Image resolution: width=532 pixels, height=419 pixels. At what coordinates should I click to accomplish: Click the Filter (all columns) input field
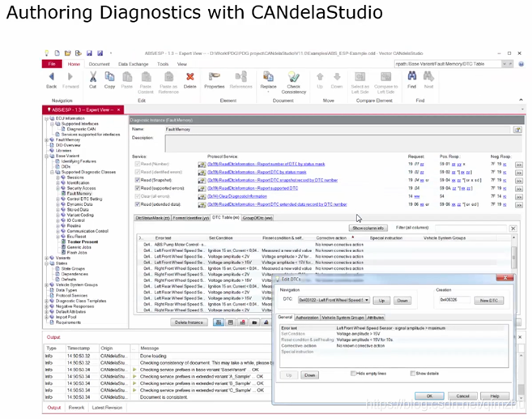coord(471,229)
